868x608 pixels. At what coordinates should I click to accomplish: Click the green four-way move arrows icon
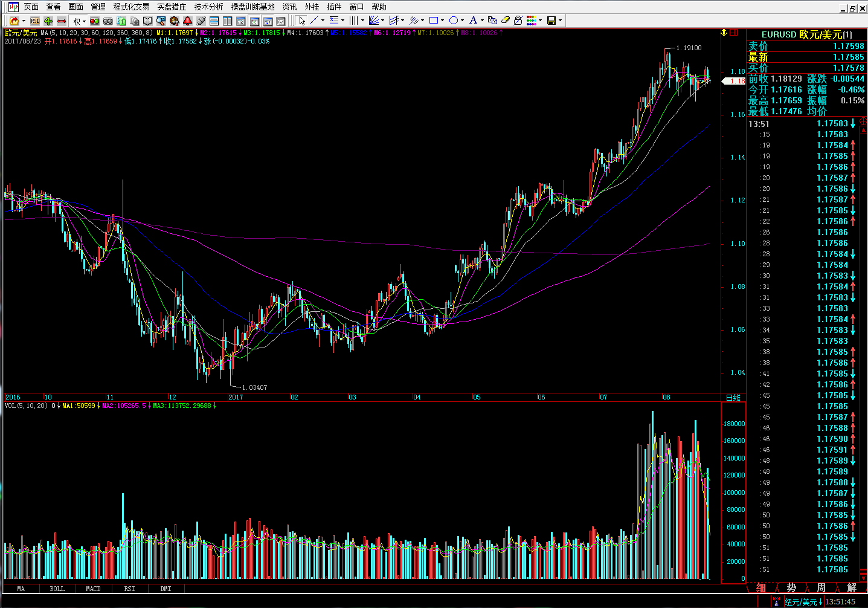(x=48, y=21)
